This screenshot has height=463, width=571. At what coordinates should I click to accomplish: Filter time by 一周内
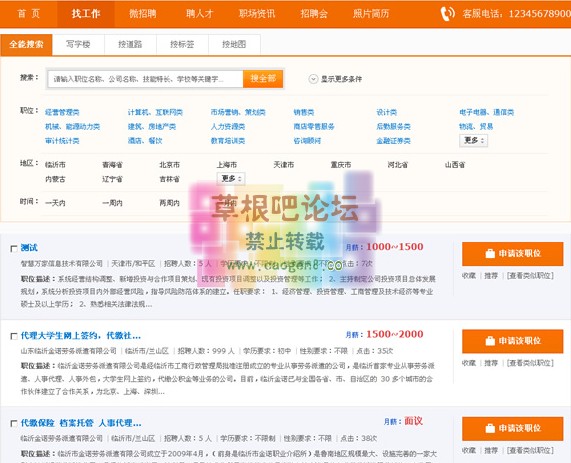(x=113, y=203)
